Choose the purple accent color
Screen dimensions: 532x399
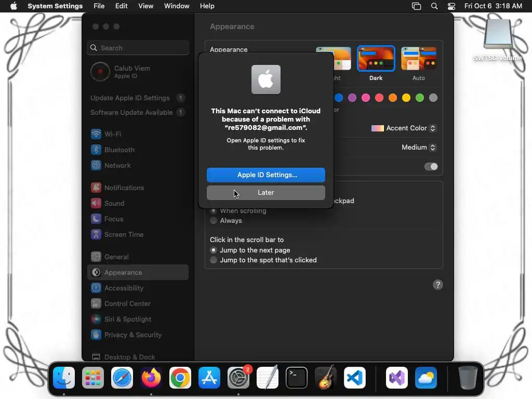tap(352, 98)
